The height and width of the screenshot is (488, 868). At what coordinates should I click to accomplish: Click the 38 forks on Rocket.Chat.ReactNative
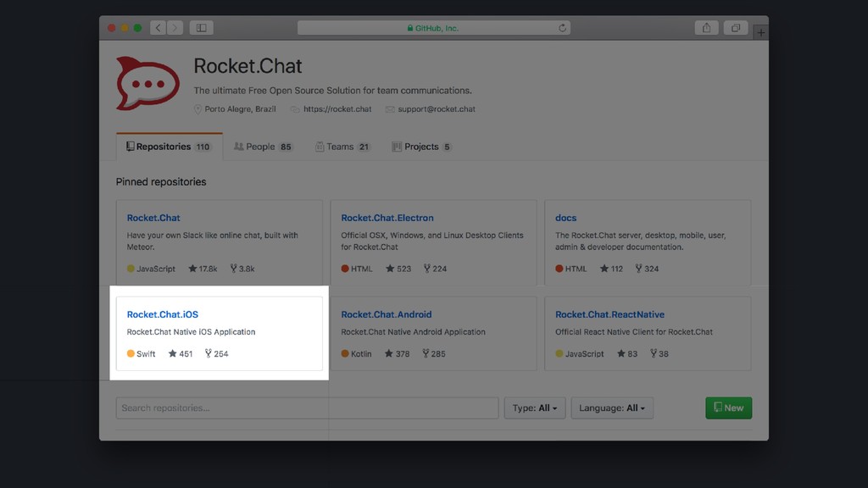point(659,353)
